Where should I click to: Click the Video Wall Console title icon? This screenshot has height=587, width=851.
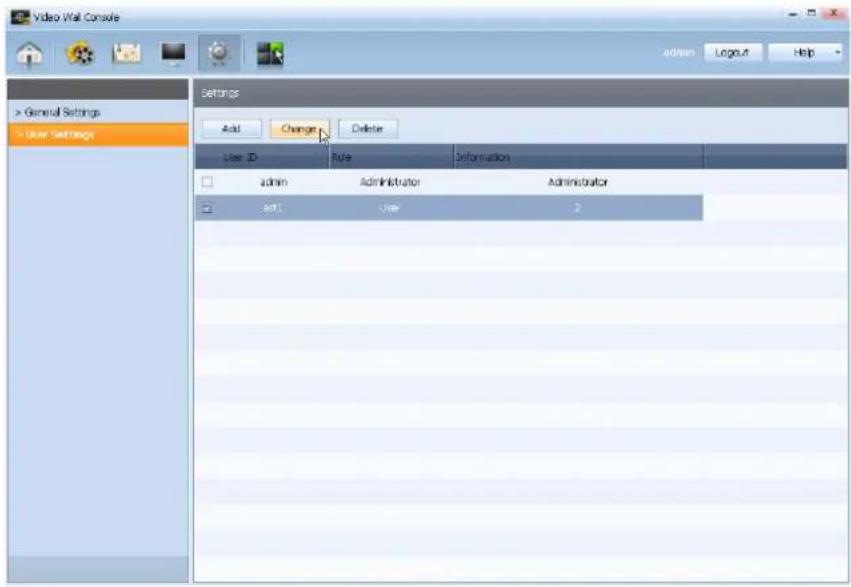[20, 17]
